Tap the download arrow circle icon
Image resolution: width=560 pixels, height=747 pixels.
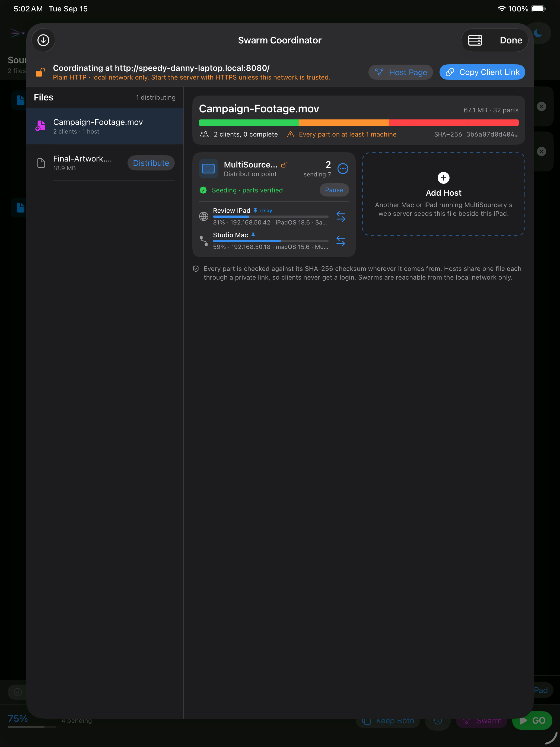pos(43,40)
